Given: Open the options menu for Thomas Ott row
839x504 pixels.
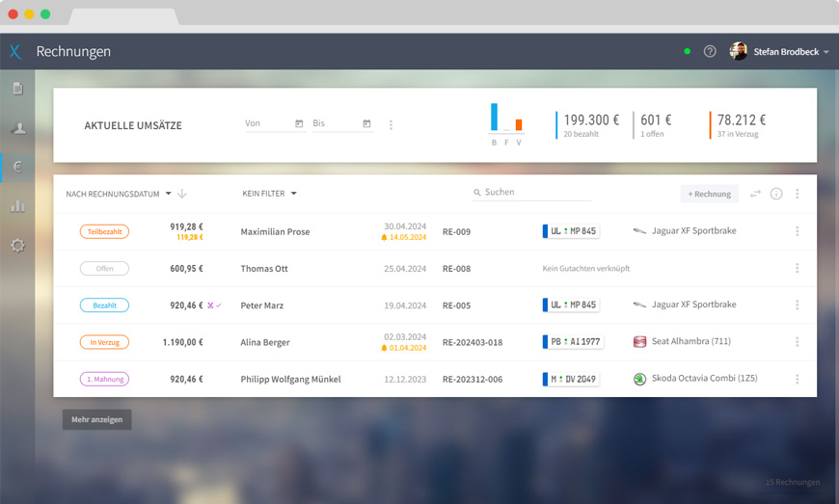Looking at the screenshot, I should 797,269.
